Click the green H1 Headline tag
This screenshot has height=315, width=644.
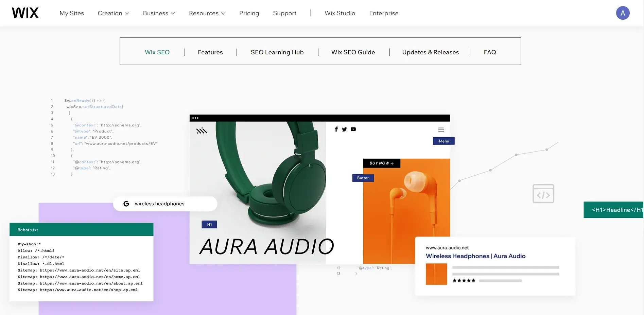click(613, 210)
